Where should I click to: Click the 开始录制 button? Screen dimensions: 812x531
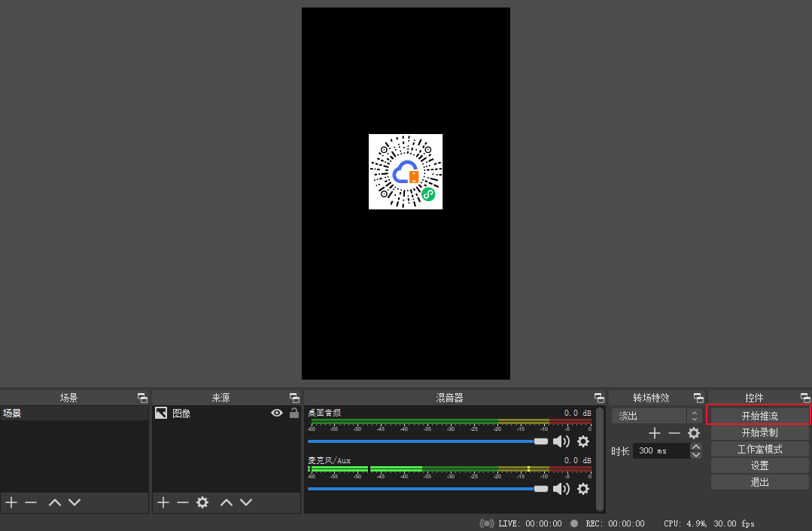tap(759, 432)
